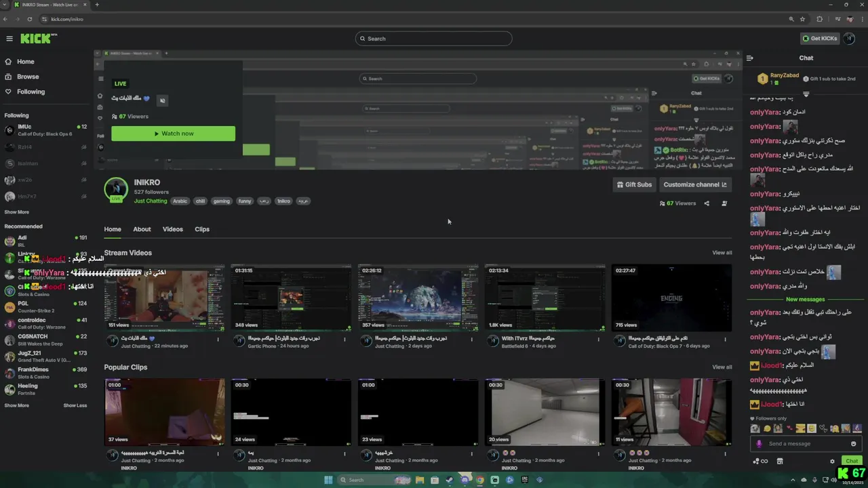Select the gaming tag
The image size is (868, 488).
pyautogui.click(x=222, y=201)
